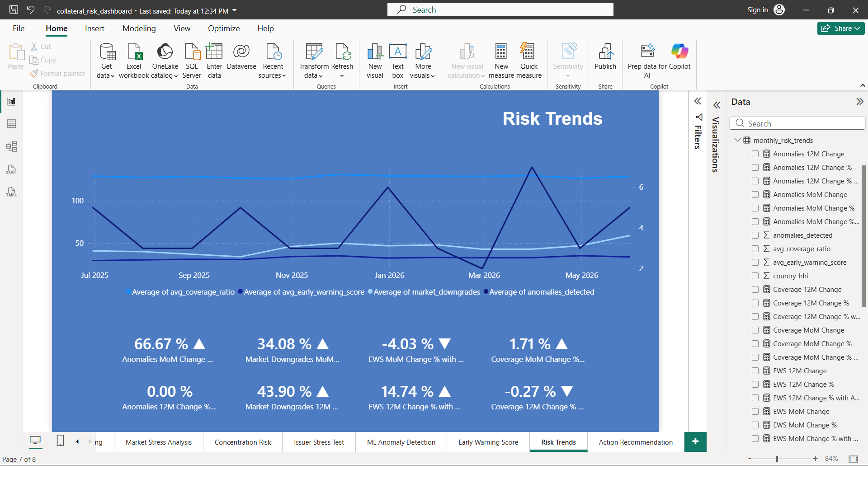Click the zoom slider handle

[x=777, y=459]
